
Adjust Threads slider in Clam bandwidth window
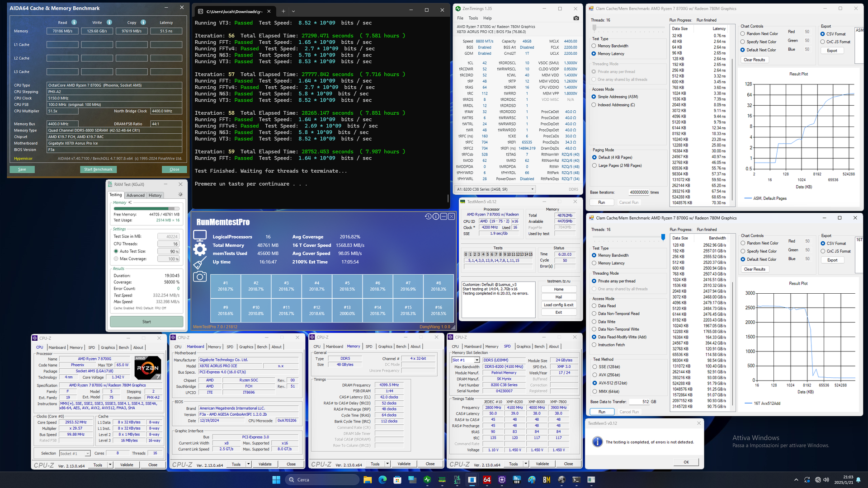pyautogui.click(x=663, y=237)
